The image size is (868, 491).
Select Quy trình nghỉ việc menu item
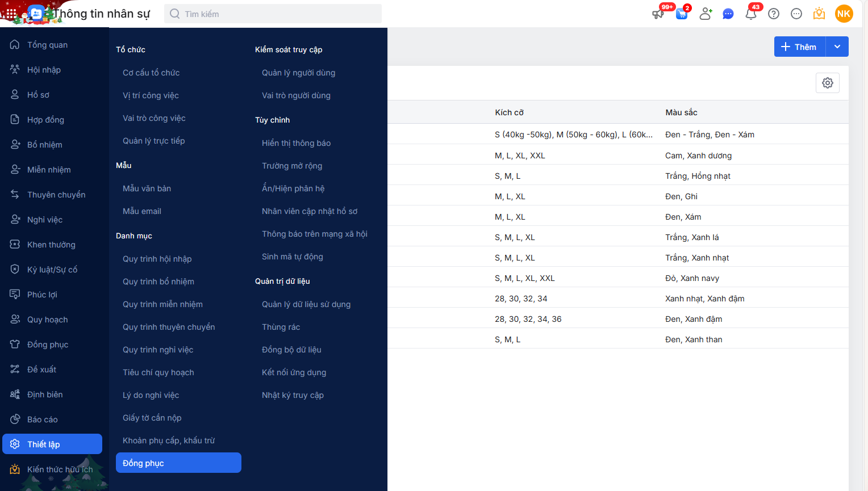point(158,350)
